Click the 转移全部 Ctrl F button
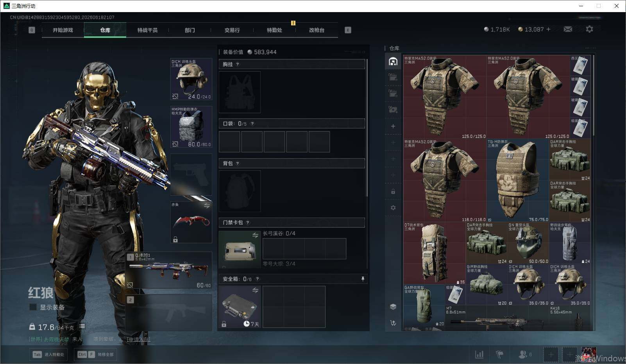 (96, 355)
